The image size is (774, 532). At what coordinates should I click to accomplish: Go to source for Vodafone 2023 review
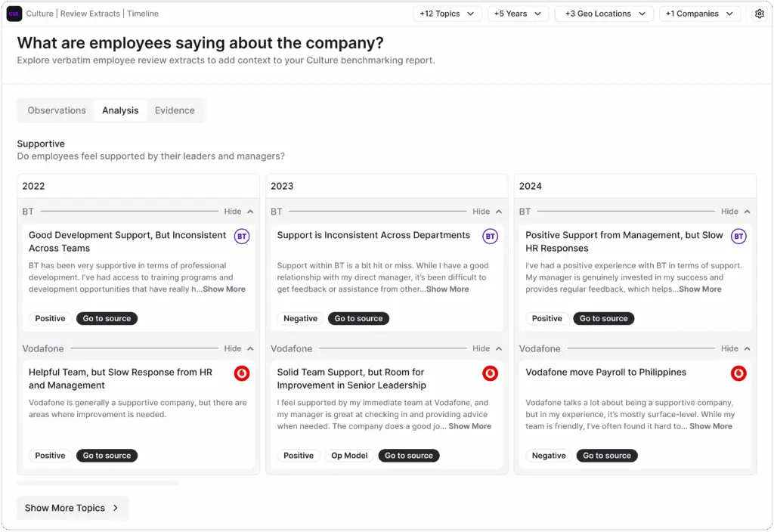point(409,456)
